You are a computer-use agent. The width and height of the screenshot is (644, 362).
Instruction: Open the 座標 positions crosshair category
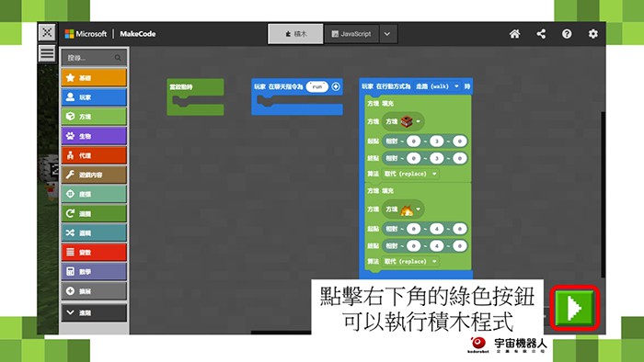(x=94, y=194)
